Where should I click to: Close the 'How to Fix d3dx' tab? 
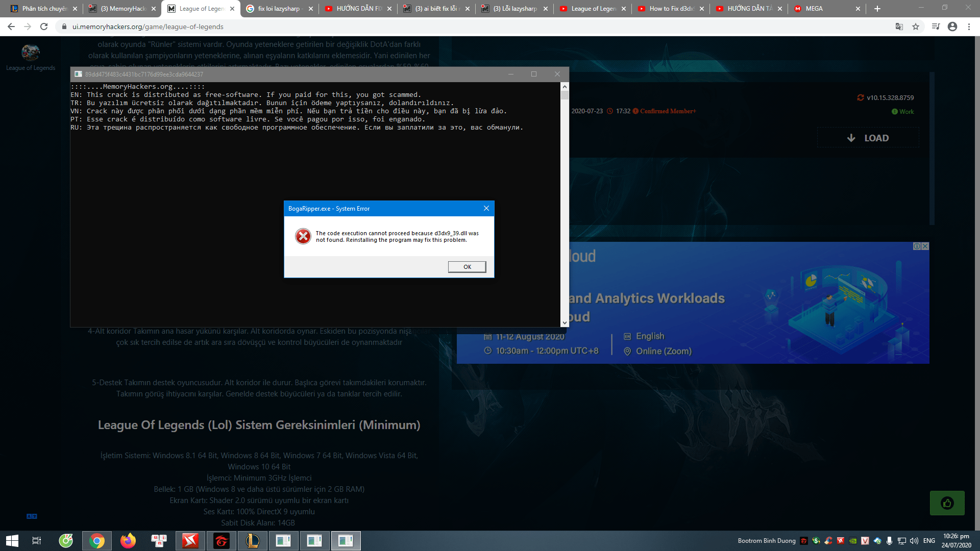(702, 9)
